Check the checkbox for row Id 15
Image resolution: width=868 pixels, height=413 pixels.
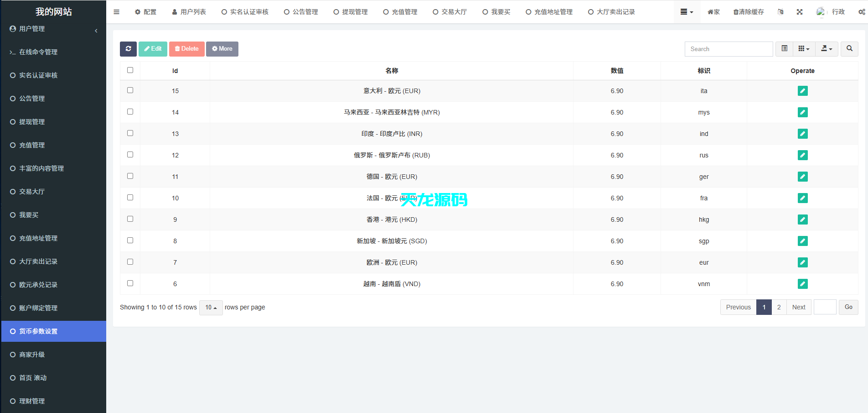[x=130, y=90]
